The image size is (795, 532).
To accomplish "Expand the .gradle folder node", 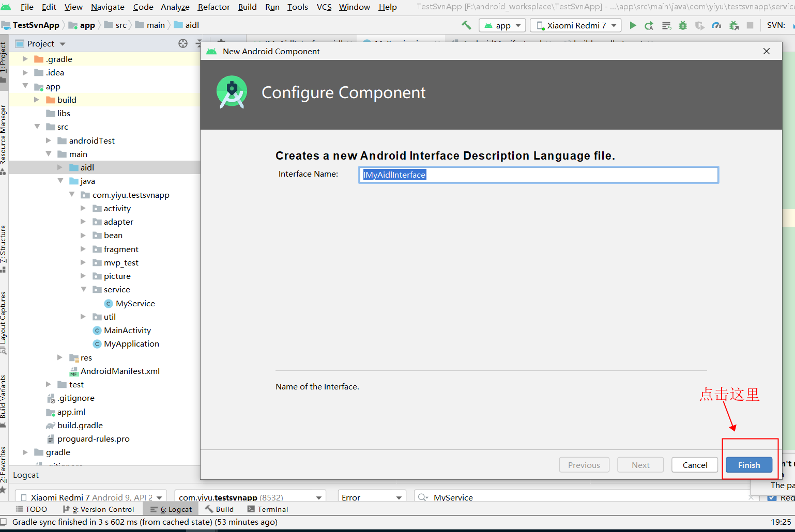I will coord(25,59).
